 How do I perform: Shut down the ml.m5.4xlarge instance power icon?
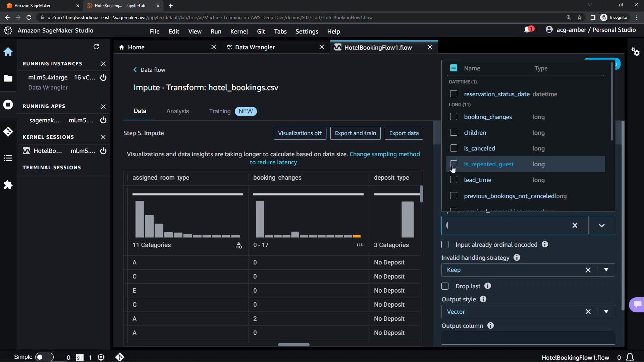point(103,77)
